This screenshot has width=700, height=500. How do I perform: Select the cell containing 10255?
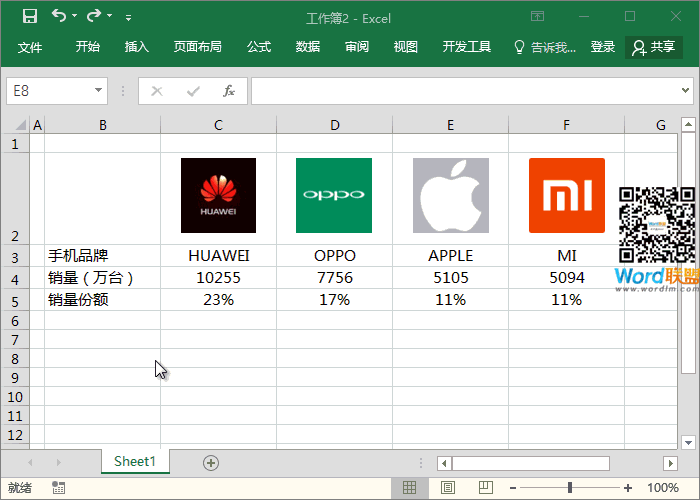pos(218,278)
